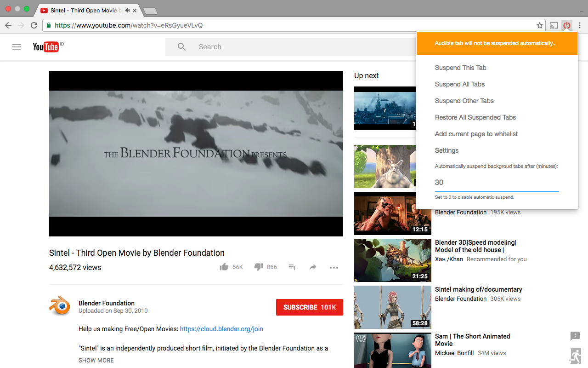Click the auto-suspend minutes field
The image size is (588, 368).
pos(497,183)
